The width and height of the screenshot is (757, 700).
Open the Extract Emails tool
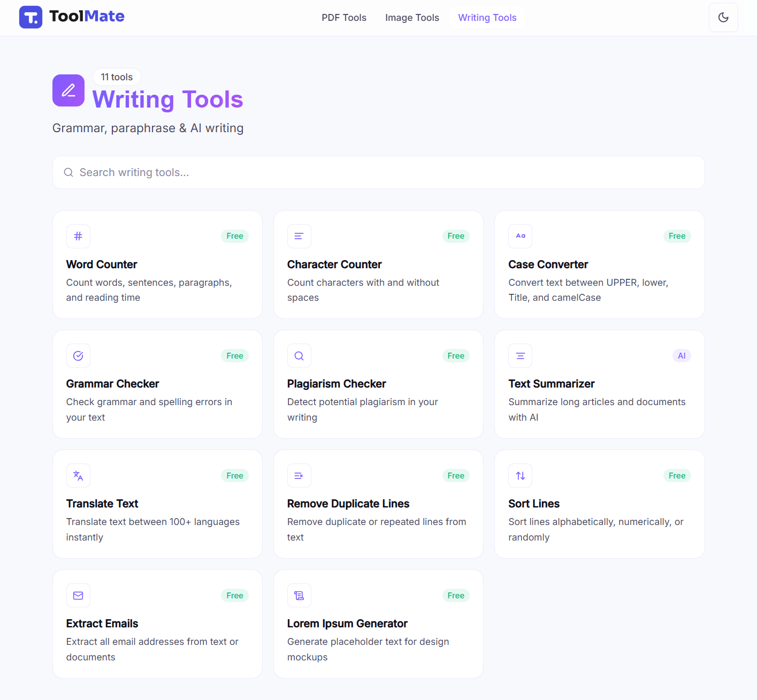click(157, 624)
